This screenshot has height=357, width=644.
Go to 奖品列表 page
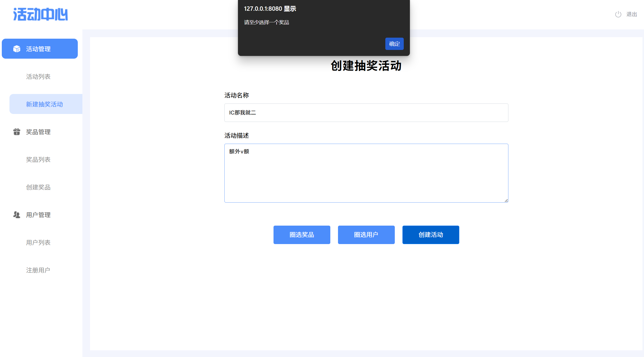coord(38,160)
